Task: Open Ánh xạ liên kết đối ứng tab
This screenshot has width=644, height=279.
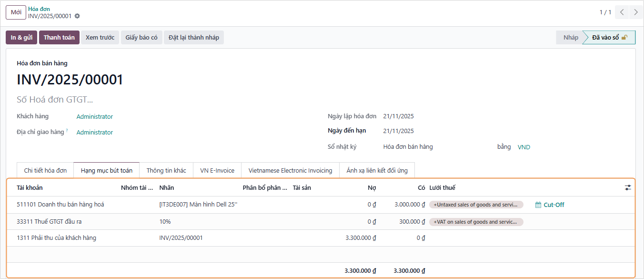Action: tap(377, 170)
